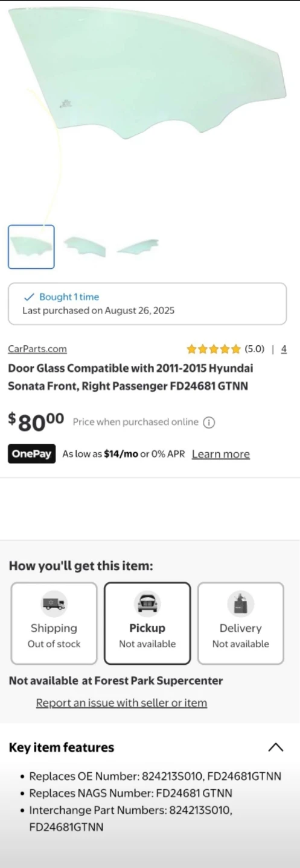
Task: Select the Delivery option card
Action: [x=240, y=623]
